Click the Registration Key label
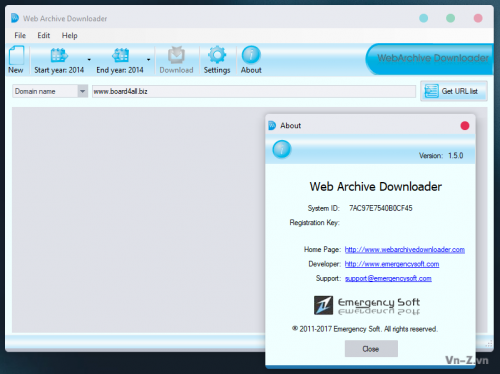The width and height of the screenshot is (500, 374). click(314, 222)
